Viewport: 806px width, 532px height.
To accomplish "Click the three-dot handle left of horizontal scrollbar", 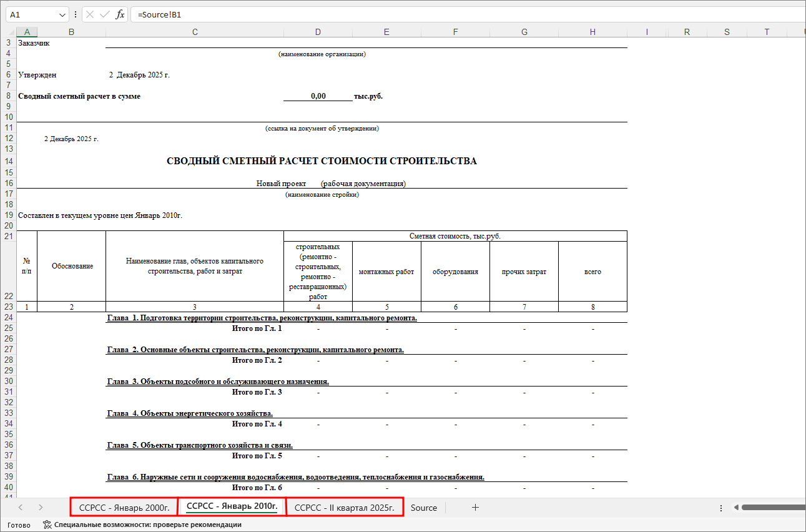I will coord(721,508).
